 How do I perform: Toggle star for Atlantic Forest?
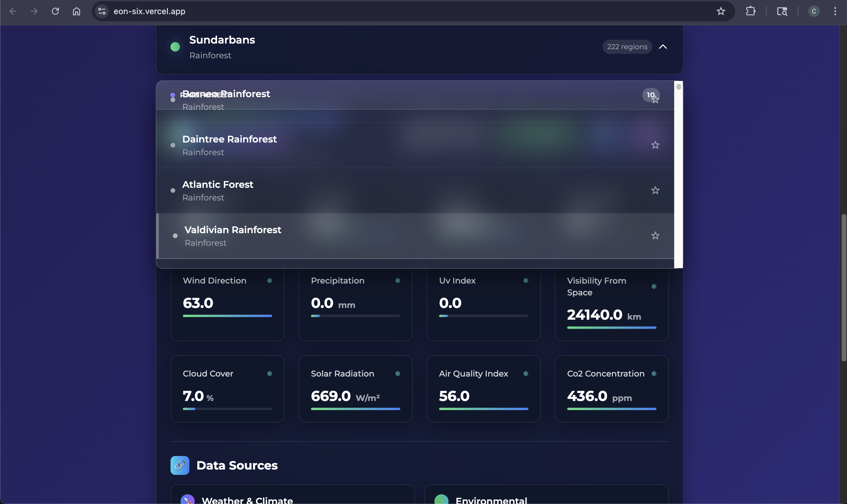[x=655, y=190]
